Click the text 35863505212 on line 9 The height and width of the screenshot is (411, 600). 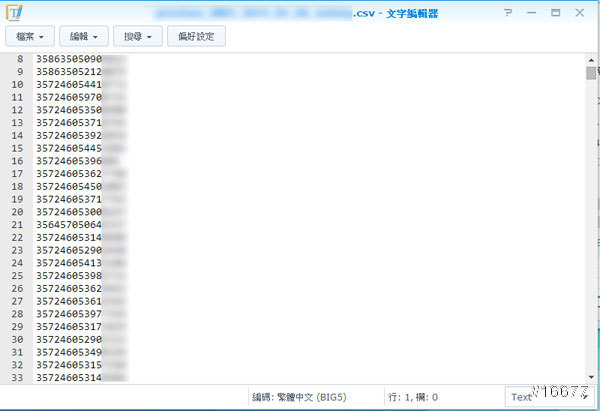pos(69,72)
